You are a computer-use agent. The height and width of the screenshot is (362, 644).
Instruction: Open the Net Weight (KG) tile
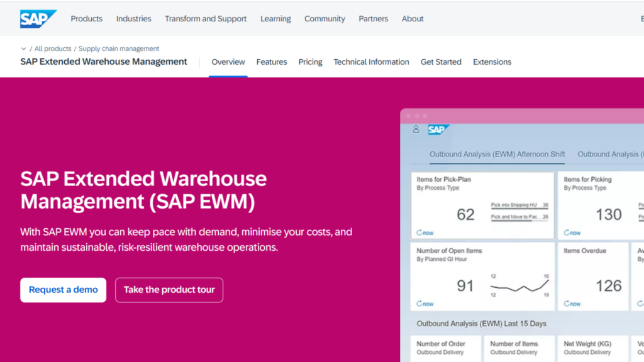click(x=593, y=349)
